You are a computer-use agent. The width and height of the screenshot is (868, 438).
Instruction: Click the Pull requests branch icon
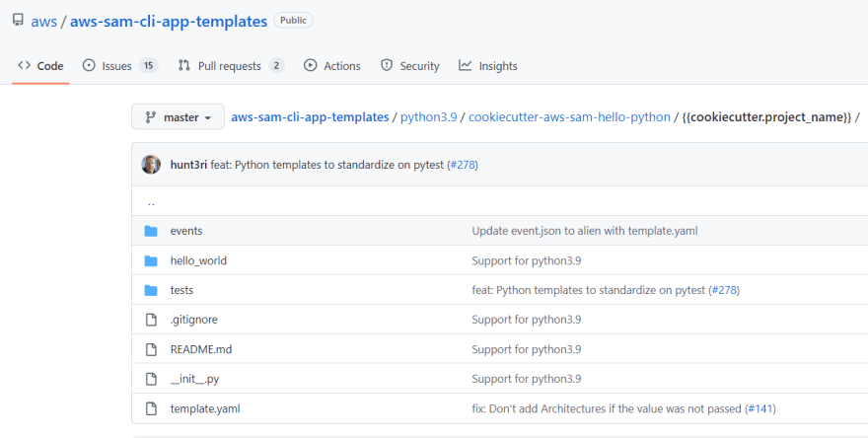[x=184, y=65]
